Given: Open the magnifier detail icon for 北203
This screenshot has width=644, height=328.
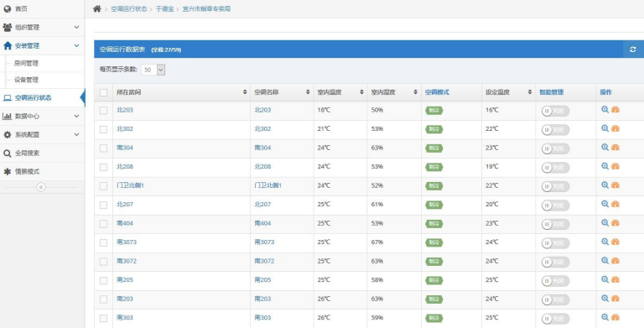Looking at the screenshot, I should (x=605, y=109).
